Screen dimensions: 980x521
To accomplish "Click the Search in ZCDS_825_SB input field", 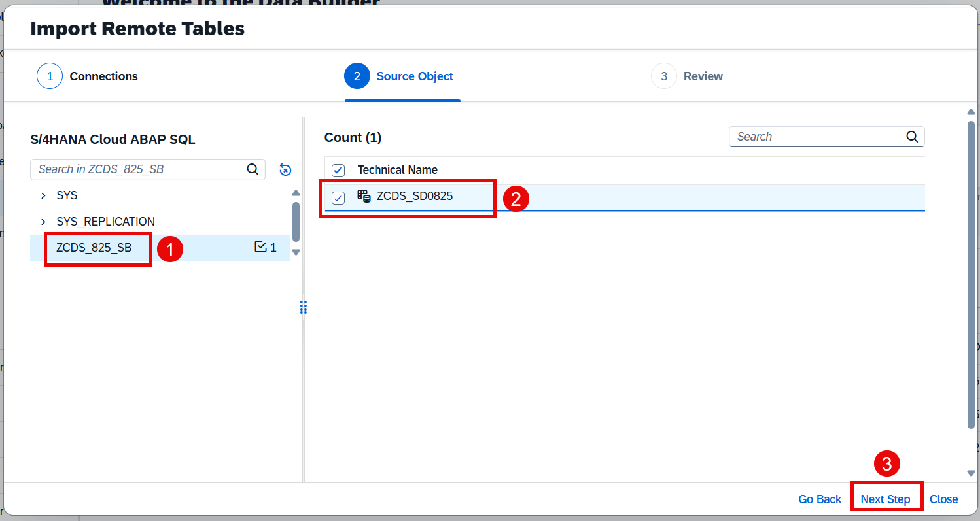I will point(137,169).
